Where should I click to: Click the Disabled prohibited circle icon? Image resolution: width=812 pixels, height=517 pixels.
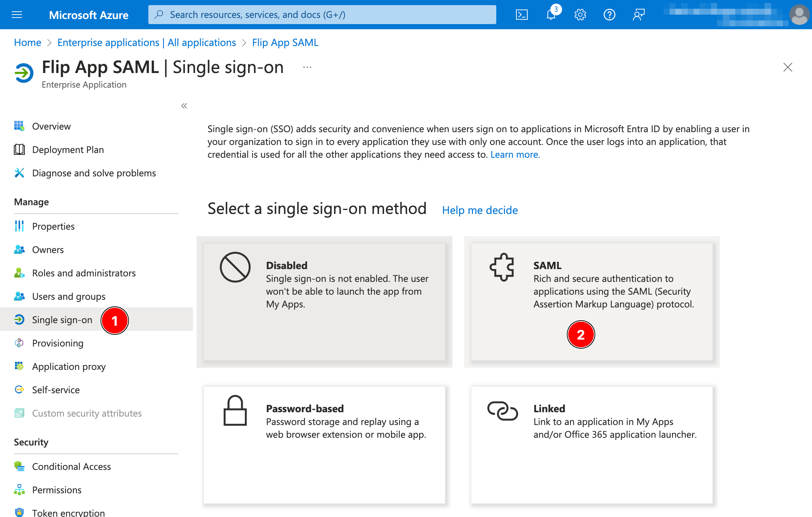point(235,267)
